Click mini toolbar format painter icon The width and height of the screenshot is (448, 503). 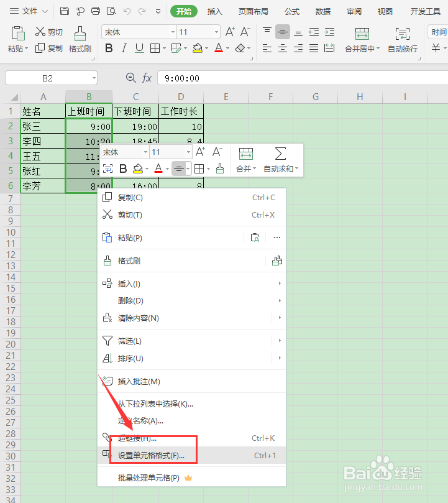(220, 168)
